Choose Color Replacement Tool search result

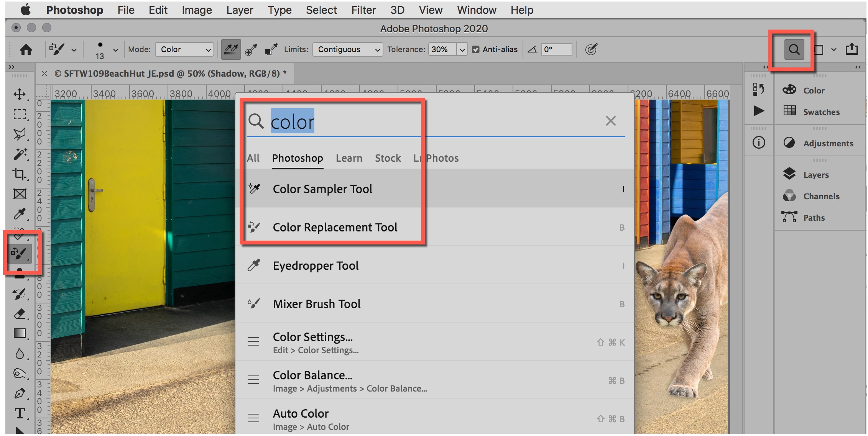[335, 227]
